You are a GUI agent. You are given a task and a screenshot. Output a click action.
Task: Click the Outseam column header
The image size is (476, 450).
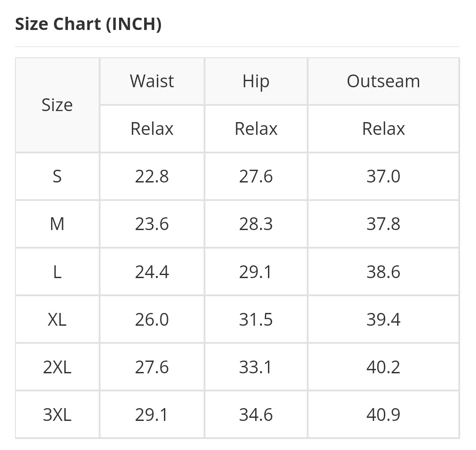click(x=383, y=81)
